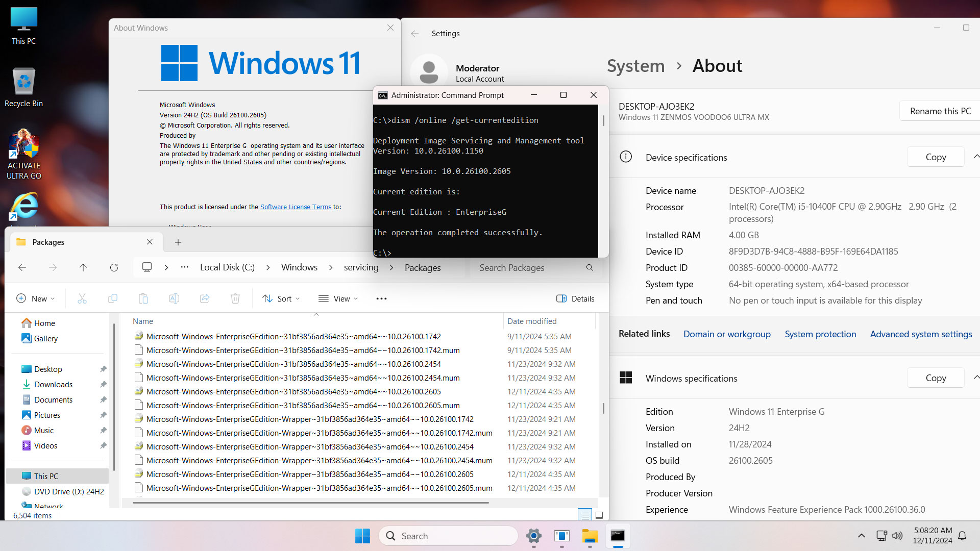Go back in File Explorer
The width and height of the screenshot is (980, 551).
tap(22, 267)
